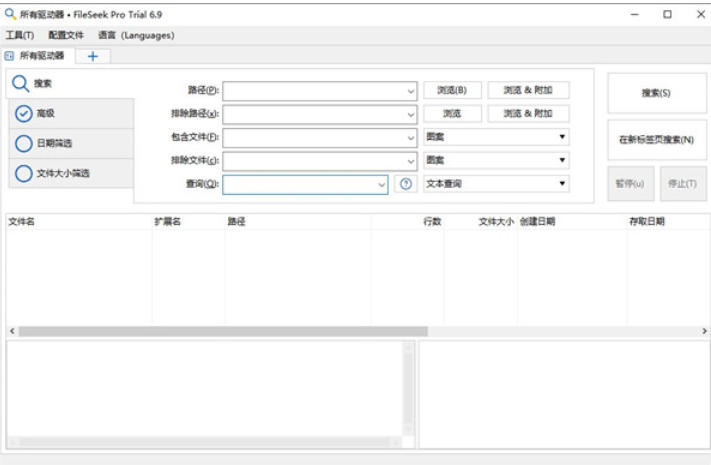This screenshot has width=711, height=465.
Task: Open pattern dropdown next to 包含文件
Action: (496, 137)
